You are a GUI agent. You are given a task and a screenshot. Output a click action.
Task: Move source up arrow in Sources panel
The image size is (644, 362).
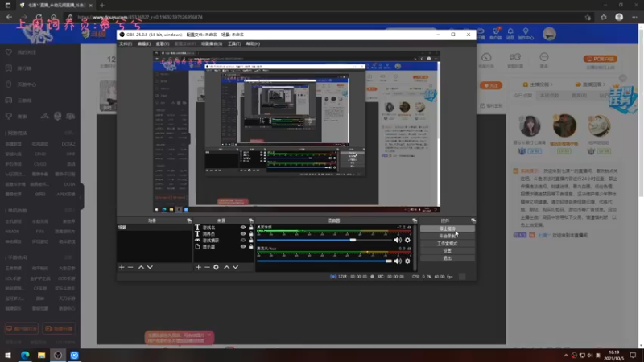(226, 267)
